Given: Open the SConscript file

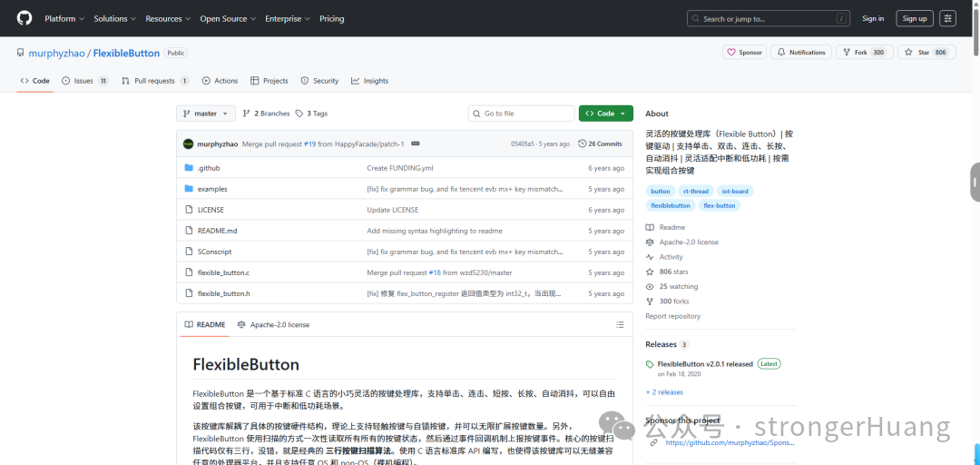Looking at the screenshot, I should 214,252.
